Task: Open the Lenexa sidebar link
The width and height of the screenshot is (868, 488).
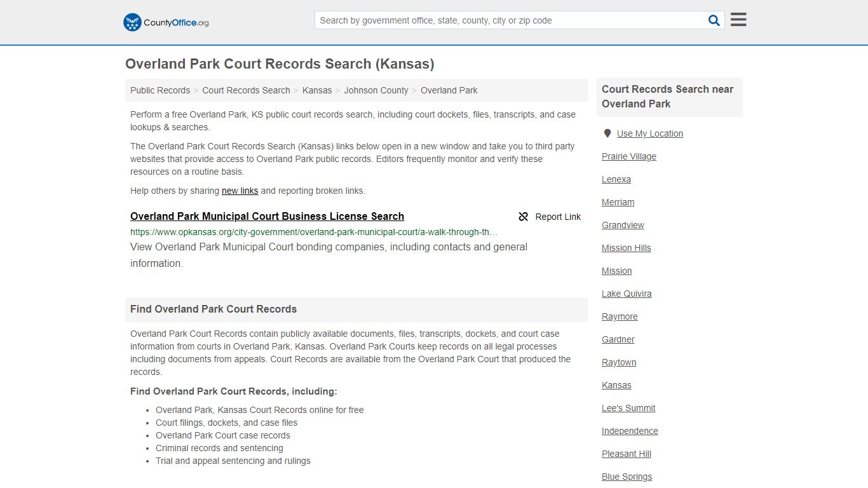Action: coord(616,179)
